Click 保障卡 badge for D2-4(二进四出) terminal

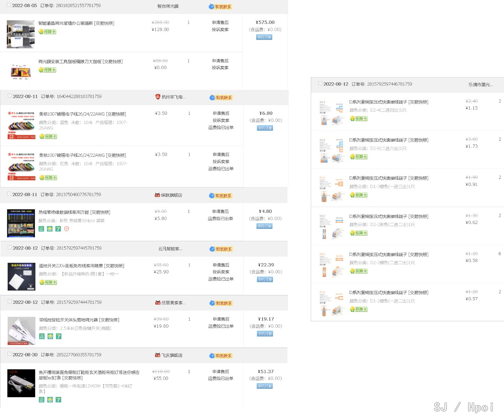[x=359, y=119]
